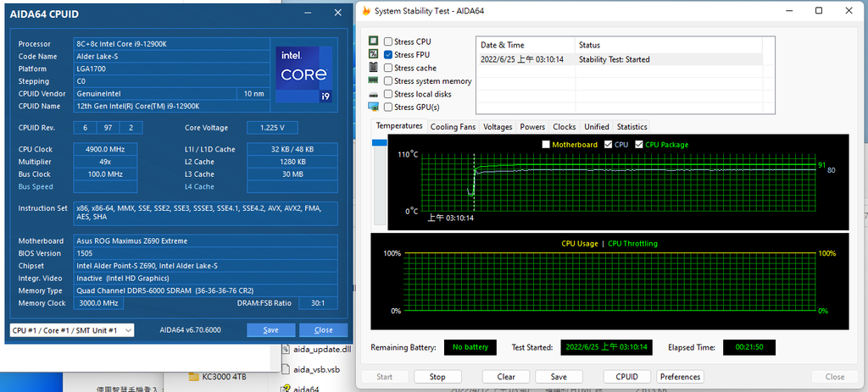
Task: Click the 10 nm process value
Action: 253,93
